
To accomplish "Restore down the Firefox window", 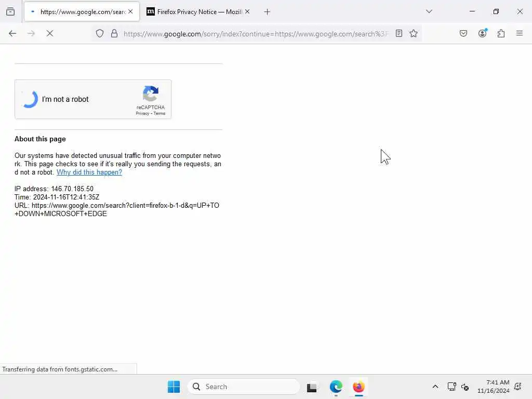I will [x=496, y=11].
